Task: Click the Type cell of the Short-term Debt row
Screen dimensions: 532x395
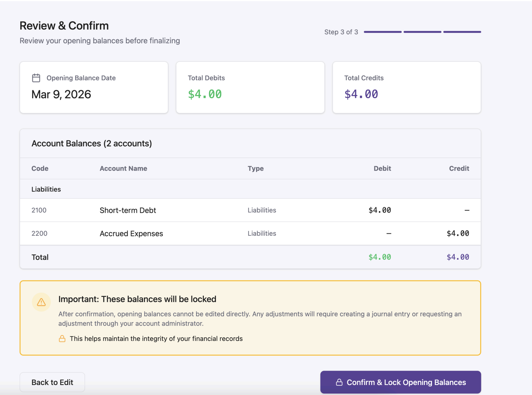Action: tap(262, 210)
